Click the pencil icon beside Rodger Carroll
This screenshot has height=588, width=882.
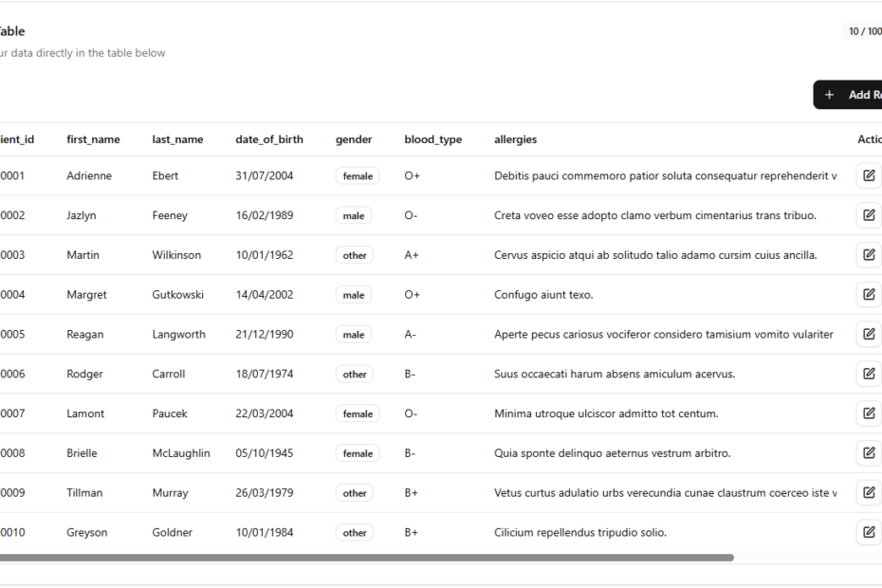[x=869, y=374]
